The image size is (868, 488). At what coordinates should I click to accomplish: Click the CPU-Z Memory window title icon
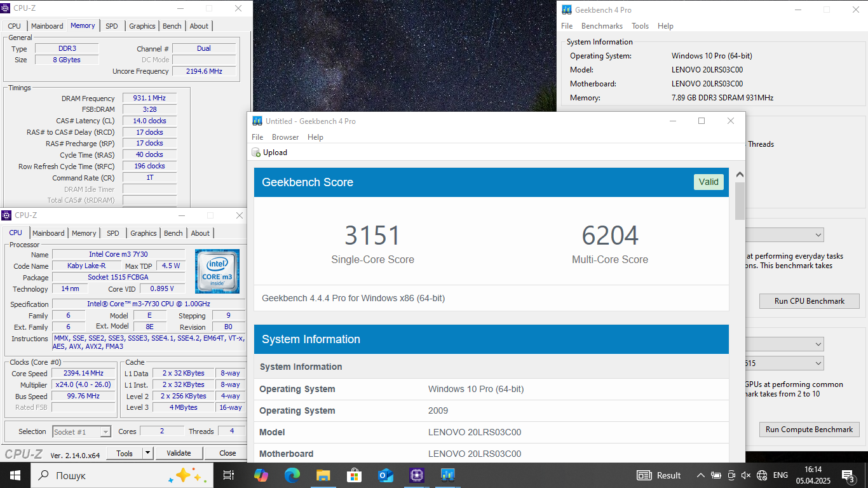pos(6,9)
